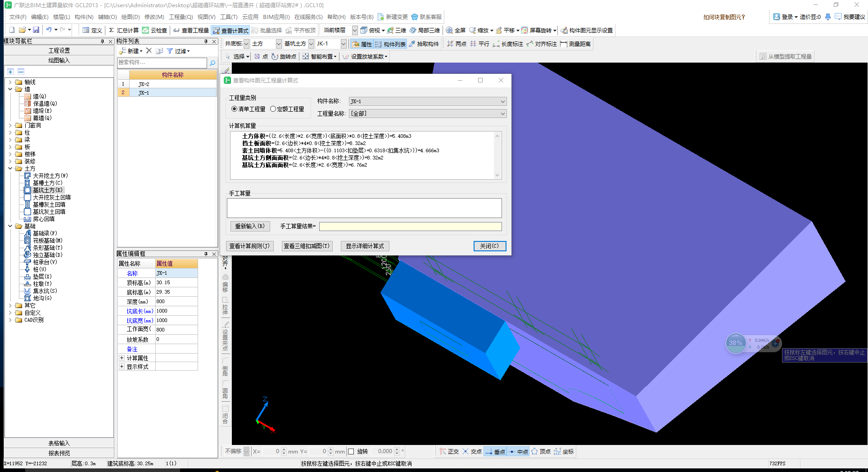This screenshot has width=868, height=472.
Task: Check the 旋转 rotation checkbox
Action: (x=351, y=451)
